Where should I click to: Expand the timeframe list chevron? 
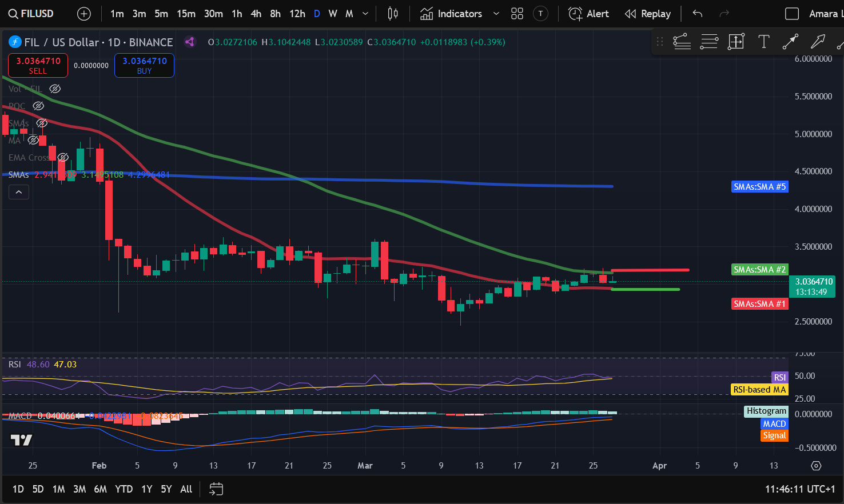tap(365, 14)
